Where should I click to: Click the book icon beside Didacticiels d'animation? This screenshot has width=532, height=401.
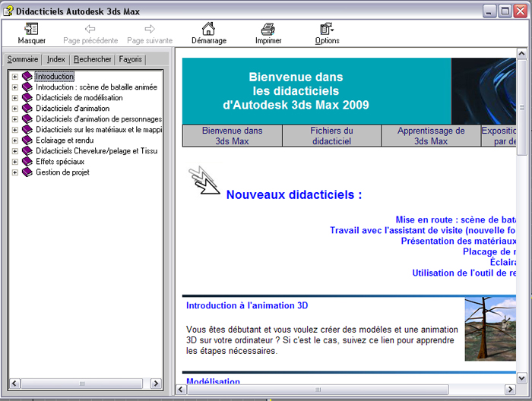pos(27,109)
